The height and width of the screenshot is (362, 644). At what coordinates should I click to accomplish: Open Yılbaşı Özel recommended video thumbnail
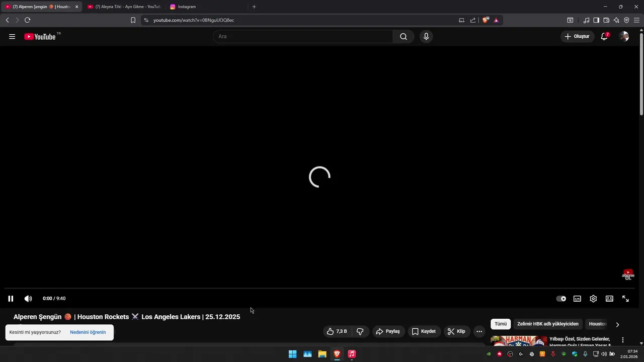click(519, 341)
